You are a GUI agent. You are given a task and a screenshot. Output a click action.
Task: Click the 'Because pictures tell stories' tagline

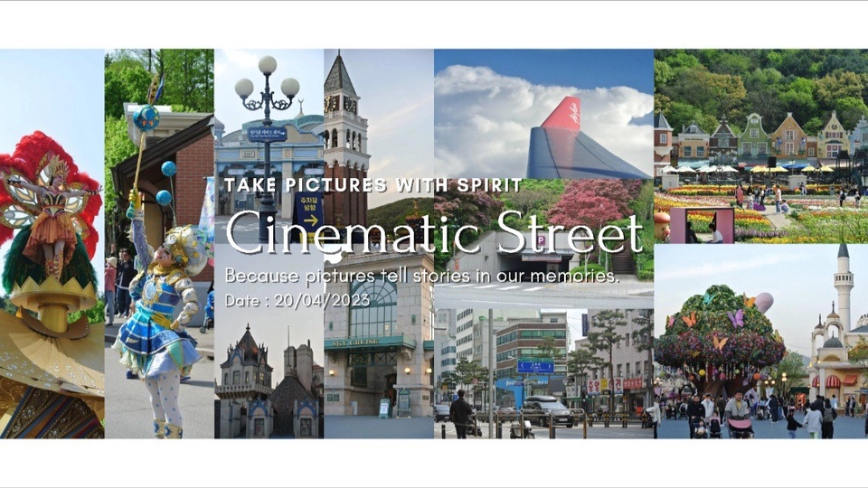pos(422,275)
